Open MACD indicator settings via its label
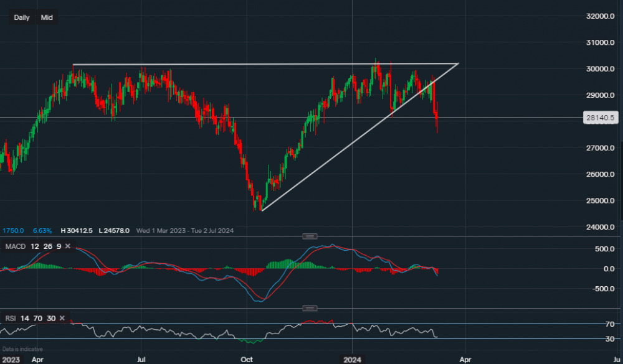Screen dimensions: 623x364 click(14, 247)
